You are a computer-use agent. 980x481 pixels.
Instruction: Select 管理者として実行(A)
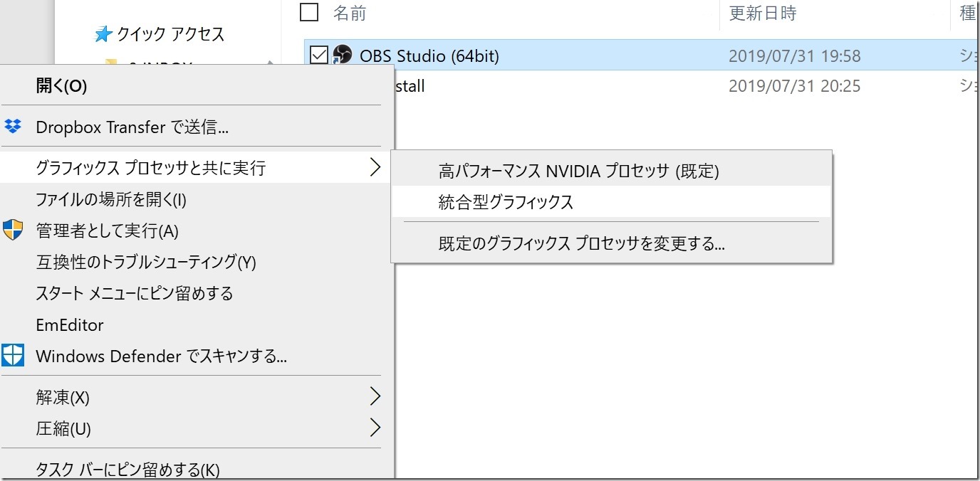(x=196, y=230)
